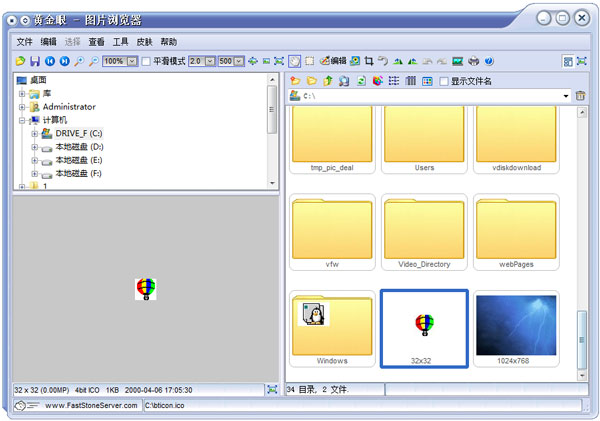The width and height of the screenshot is (600, 421).
Task: Open the 皮肤 menu
Action: pyautogui.click(x=145, y=42)
